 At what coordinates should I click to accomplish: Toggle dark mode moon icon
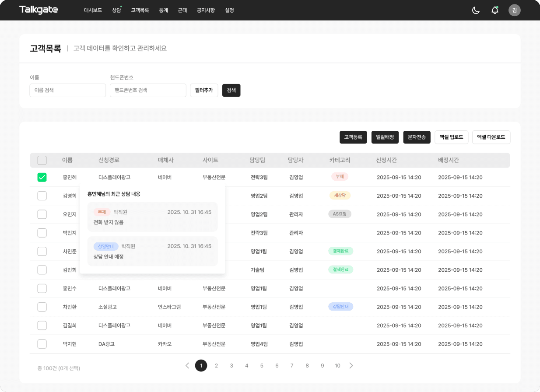(x=476, y=10)
